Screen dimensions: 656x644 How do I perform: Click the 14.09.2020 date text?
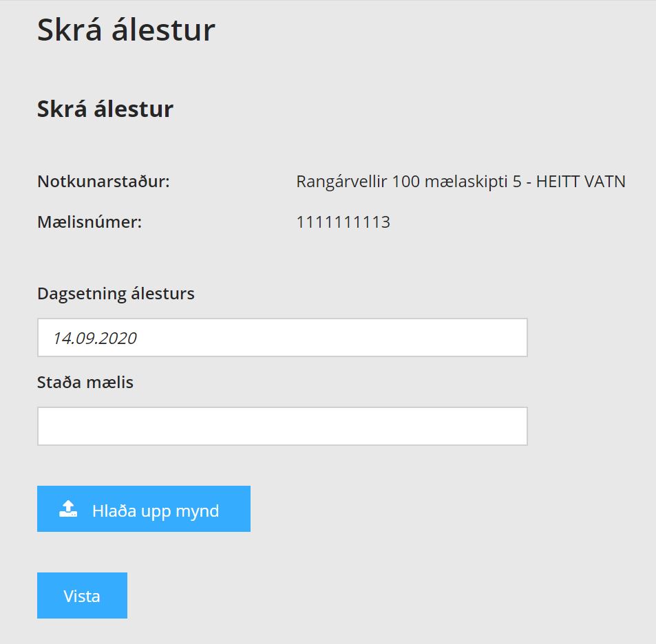coord(95,339)
